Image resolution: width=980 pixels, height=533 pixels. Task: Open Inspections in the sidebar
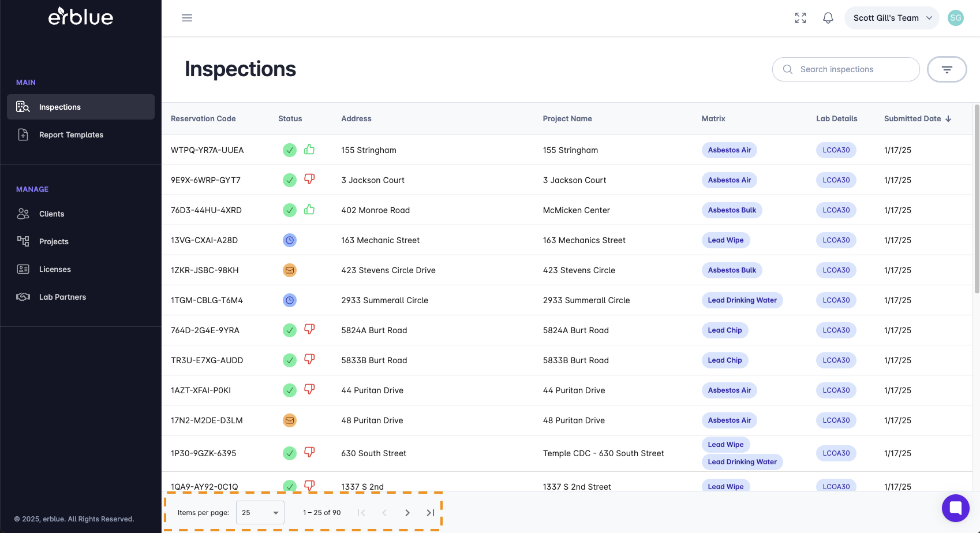[x=81, y=107]
